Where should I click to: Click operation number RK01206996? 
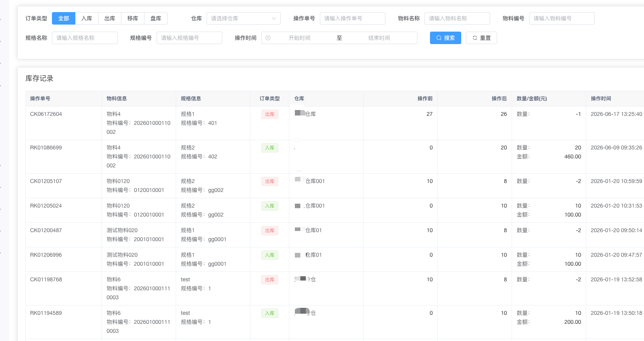46,255
